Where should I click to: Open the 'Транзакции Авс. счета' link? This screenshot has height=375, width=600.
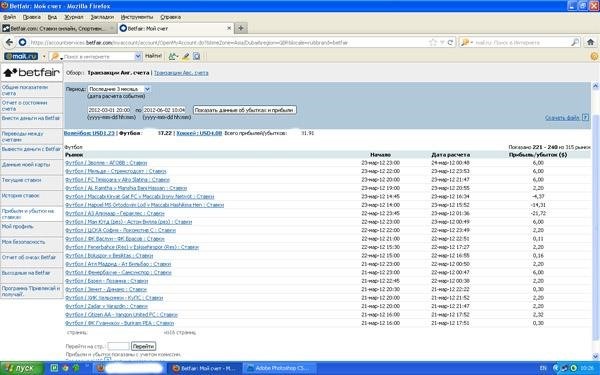coord(181,73)
